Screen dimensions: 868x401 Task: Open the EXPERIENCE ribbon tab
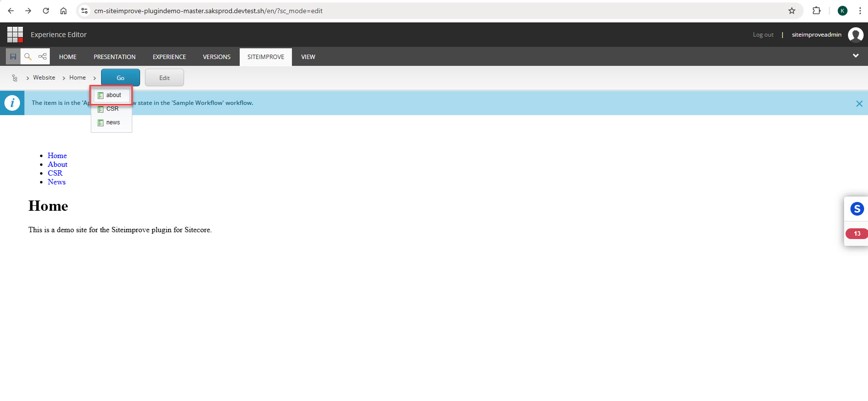169,57
